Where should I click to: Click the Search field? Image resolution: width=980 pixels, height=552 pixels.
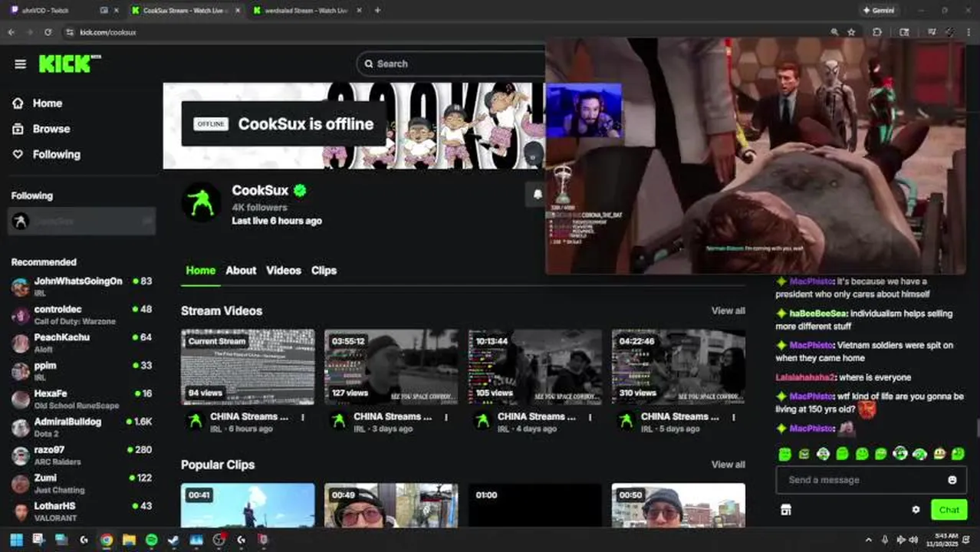tap(452, 64)
